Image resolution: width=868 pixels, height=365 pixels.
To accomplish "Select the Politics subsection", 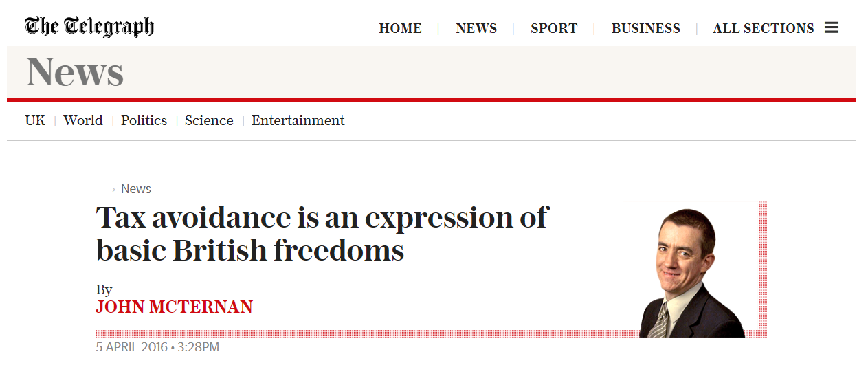I will 144,121.
